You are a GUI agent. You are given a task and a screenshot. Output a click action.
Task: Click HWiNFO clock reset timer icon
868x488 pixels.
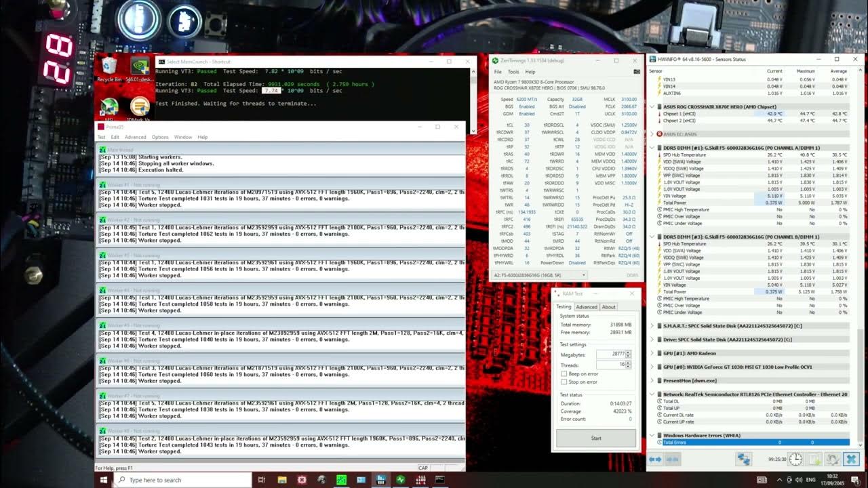pyautogui.click(x=795, y=460)
